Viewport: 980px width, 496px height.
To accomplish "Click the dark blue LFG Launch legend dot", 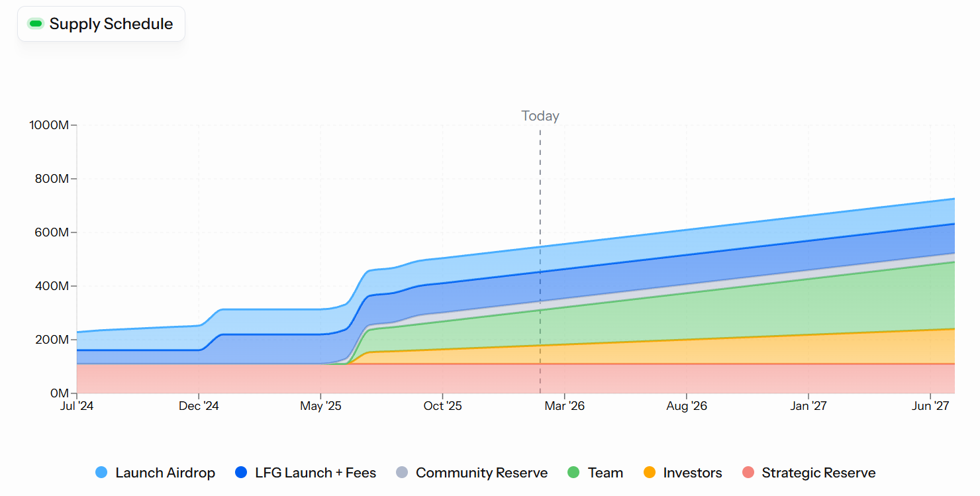I will coord(241,473).
